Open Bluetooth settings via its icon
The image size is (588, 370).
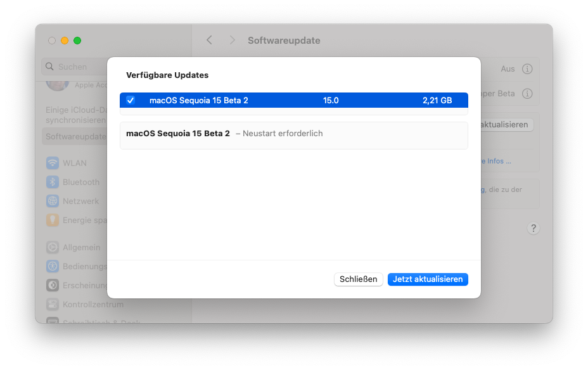[53, 182]
